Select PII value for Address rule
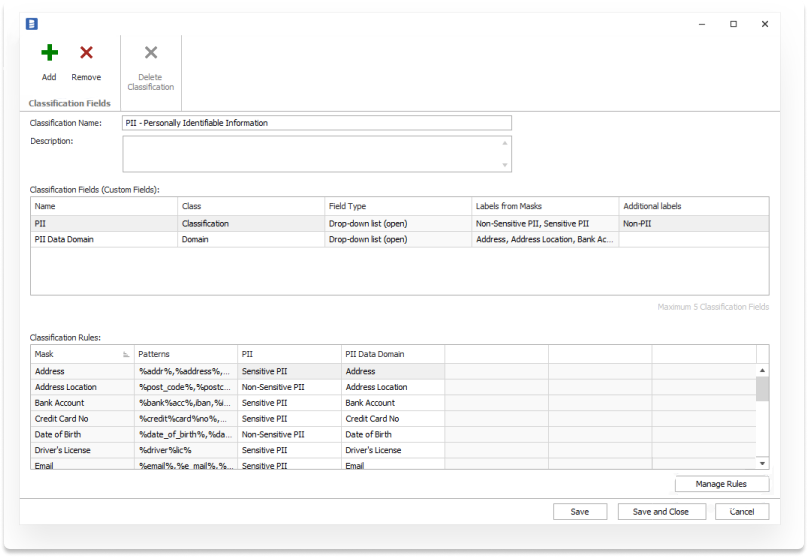The height and width of the screenshot is (557, 808). pos(288,371)
